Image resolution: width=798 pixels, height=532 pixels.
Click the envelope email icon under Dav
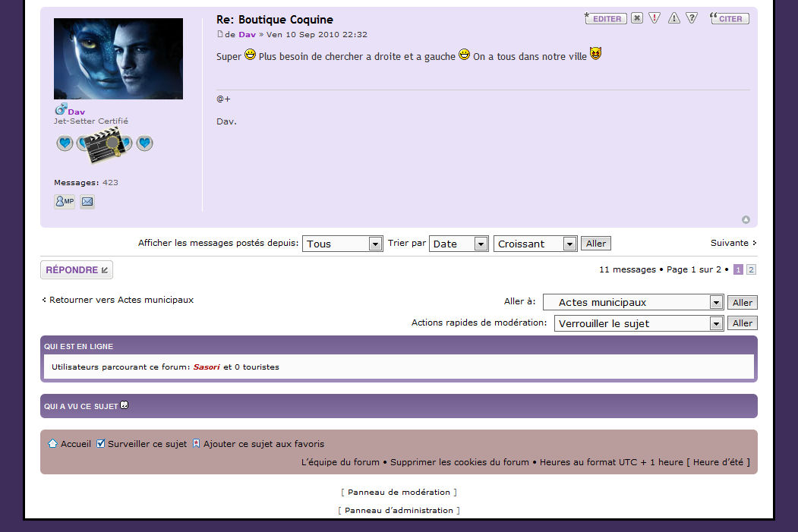(87, 202)
